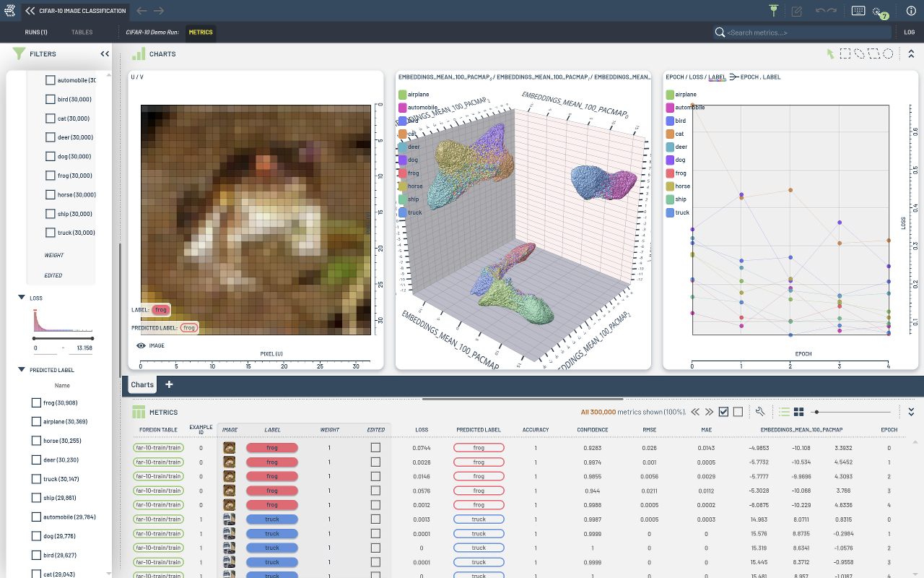
Task: Collapse the Charts section
Action: [x=911, y=54]
